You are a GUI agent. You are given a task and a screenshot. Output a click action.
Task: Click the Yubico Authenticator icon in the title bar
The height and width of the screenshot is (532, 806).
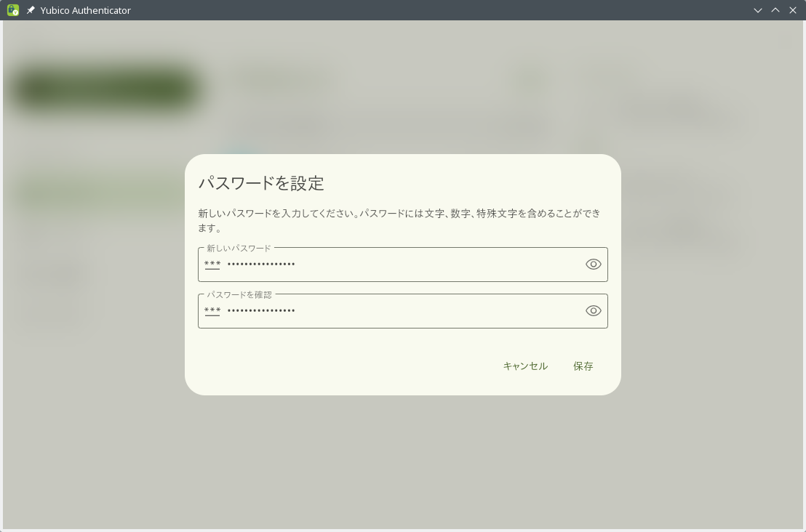pyautogui.click(x=13, y=10)
